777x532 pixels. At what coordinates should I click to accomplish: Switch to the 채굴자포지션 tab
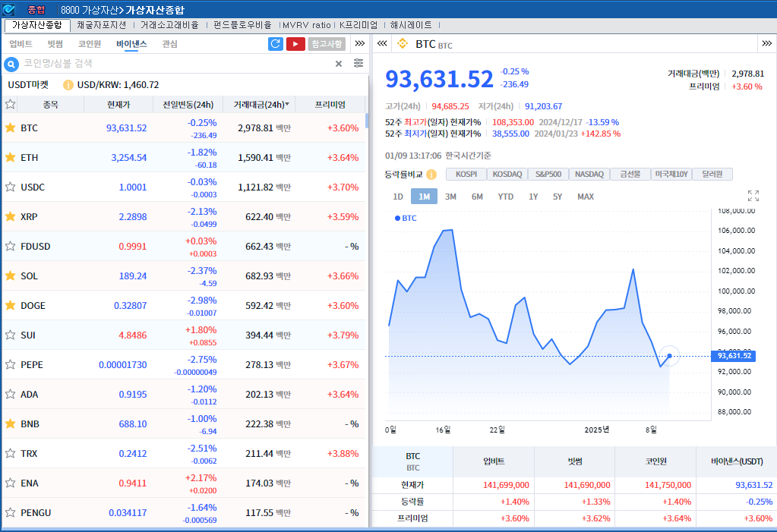103,24
